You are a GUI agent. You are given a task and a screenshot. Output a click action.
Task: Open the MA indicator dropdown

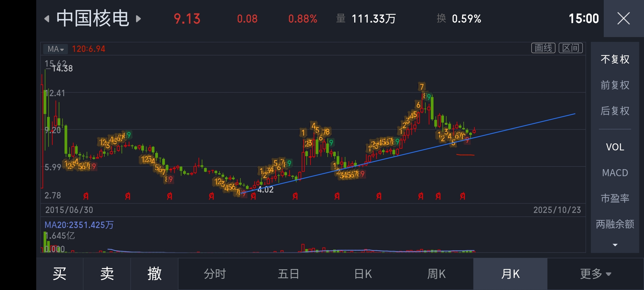pos(56,49)
